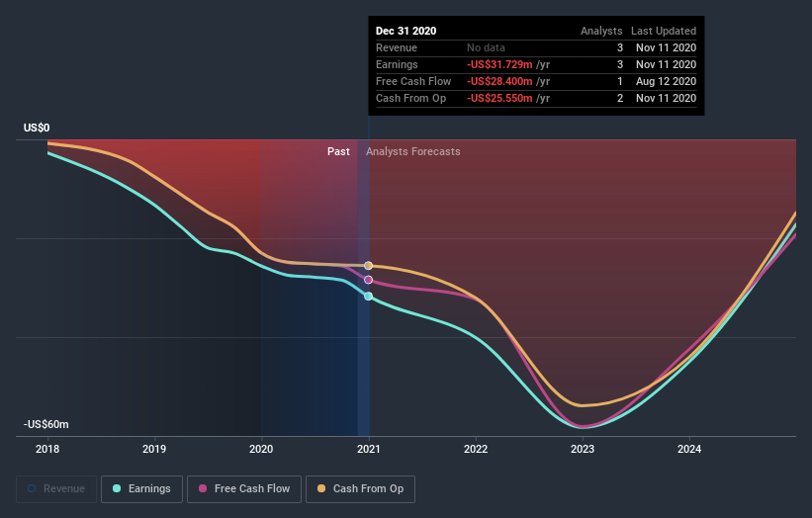Click the Analysts Forecasts label

[x=413, y=151]
